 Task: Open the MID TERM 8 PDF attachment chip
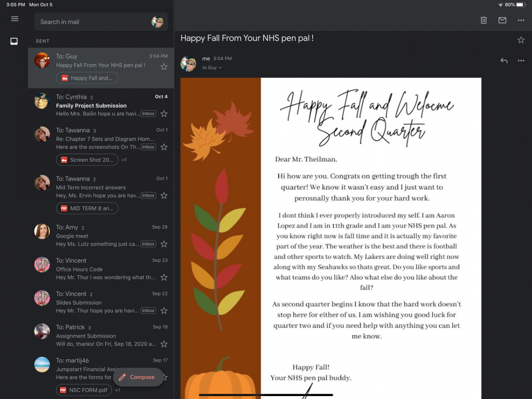pyautogui.click(x=87, y=208)
